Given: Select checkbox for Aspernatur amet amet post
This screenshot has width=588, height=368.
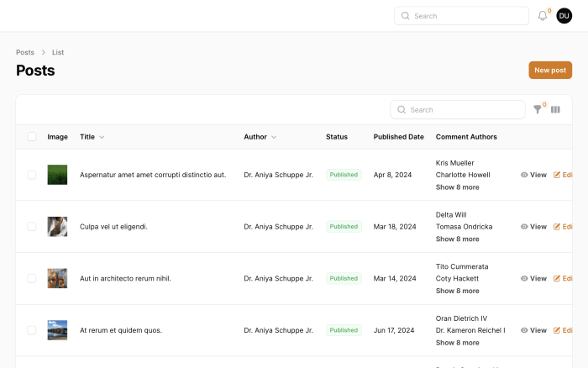Looking at the screenshot, I should click(x=32, y=175).
